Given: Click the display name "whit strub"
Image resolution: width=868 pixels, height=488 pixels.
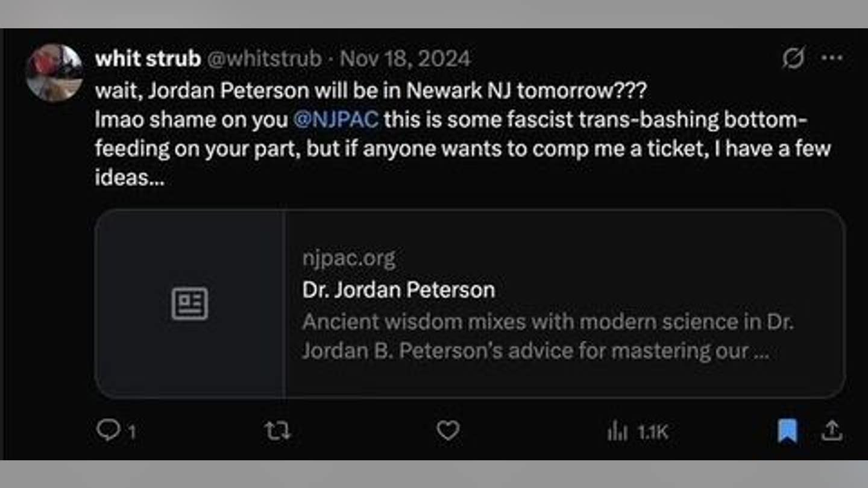Looking at the screenshot, I should coord(148,59).
